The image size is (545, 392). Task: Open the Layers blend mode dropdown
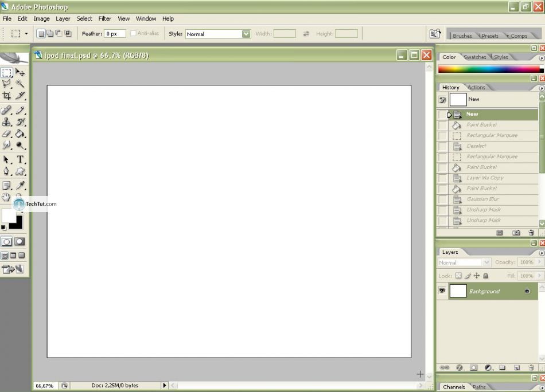[464, 262]
